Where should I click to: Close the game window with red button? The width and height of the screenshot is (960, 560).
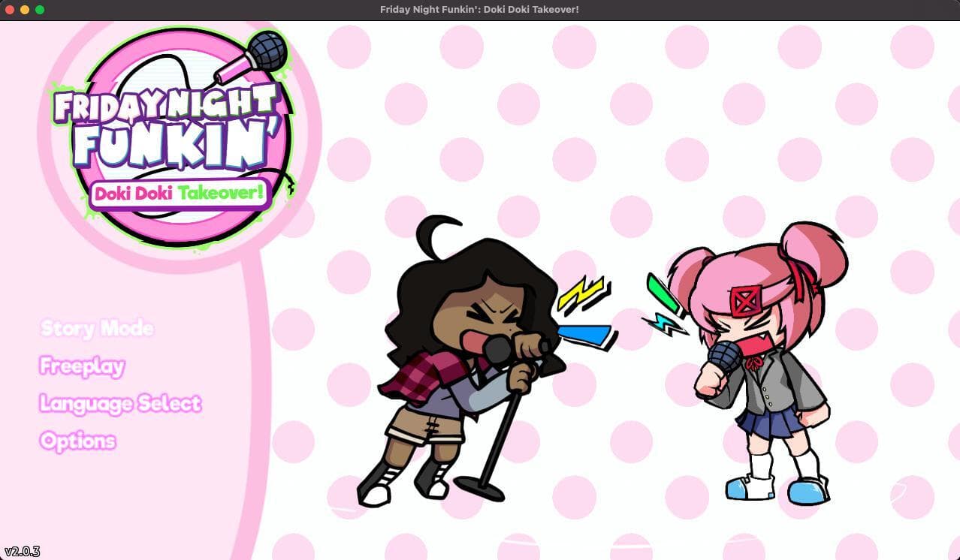pos(10,10)
